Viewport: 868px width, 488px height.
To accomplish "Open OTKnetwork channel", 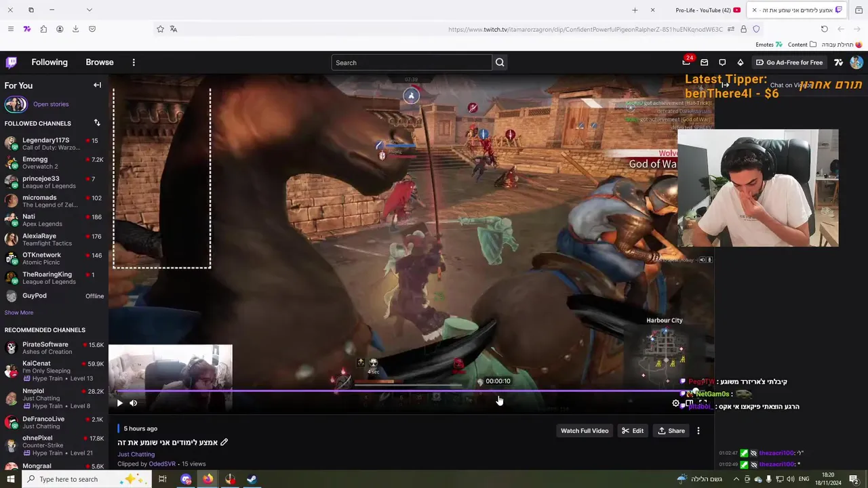I will tap(54, 258).
